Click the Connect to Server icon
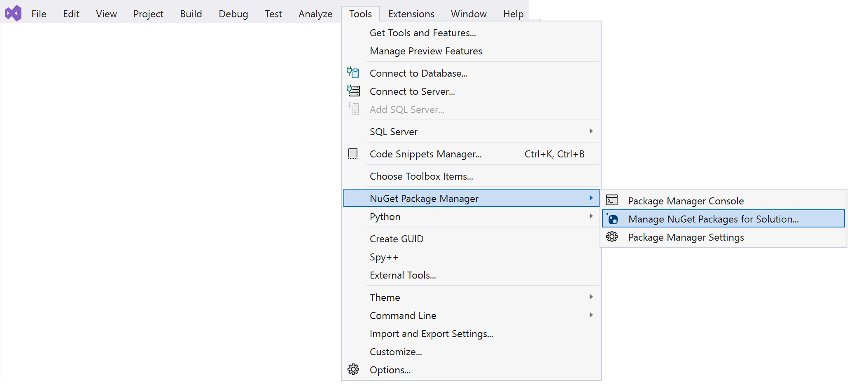868x389 pixels. 353,91
